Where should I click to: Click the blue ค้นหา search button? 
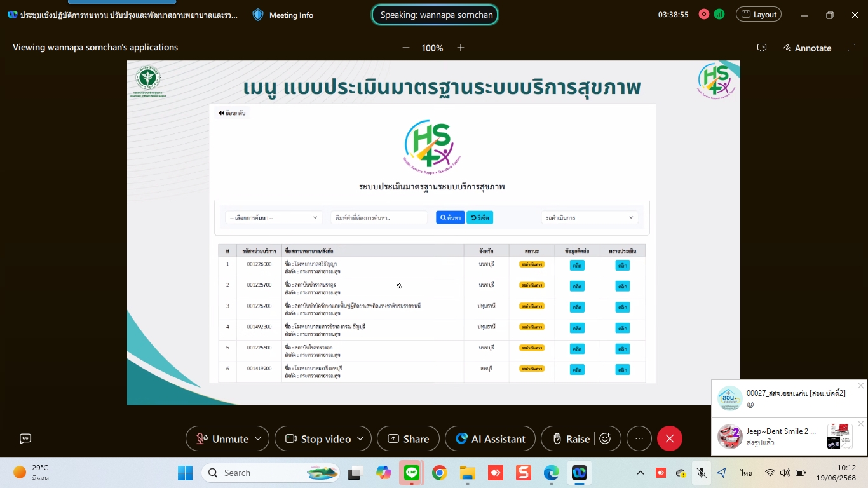click(x=451, y=217)
